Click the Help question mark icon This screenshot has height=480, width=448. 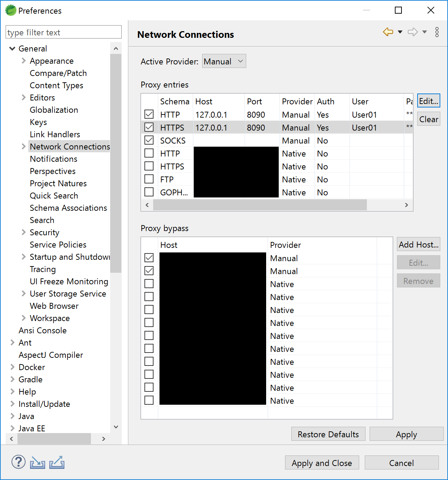pos(18,462)
